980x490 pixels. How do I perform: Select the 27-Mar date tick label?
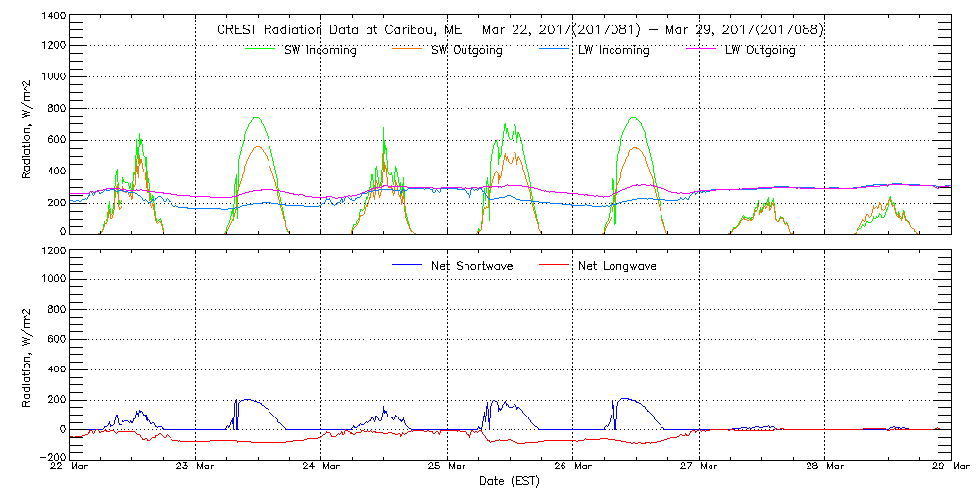[699, 468]
